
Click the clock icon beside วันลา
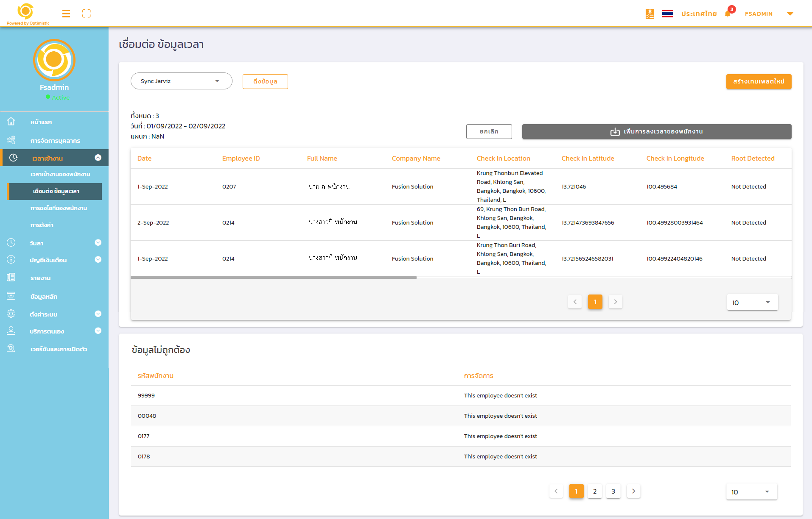[11, 243]
